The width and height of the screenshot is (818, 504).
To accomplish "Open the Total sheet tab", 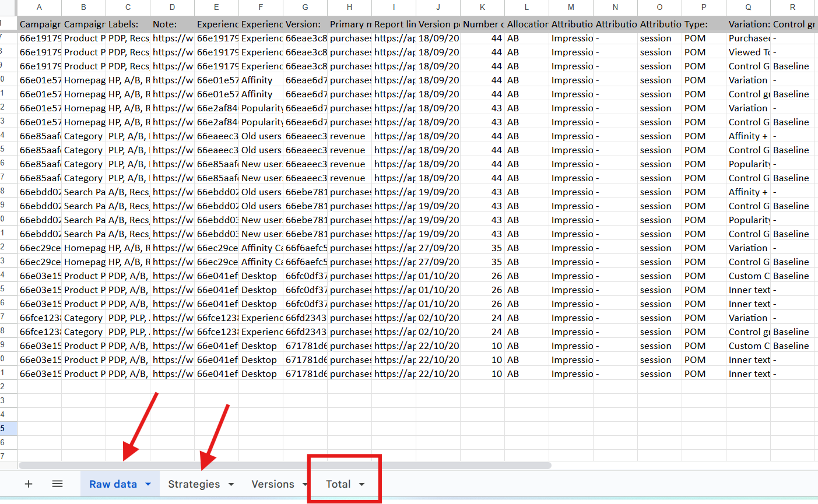I will pos(338,484).
